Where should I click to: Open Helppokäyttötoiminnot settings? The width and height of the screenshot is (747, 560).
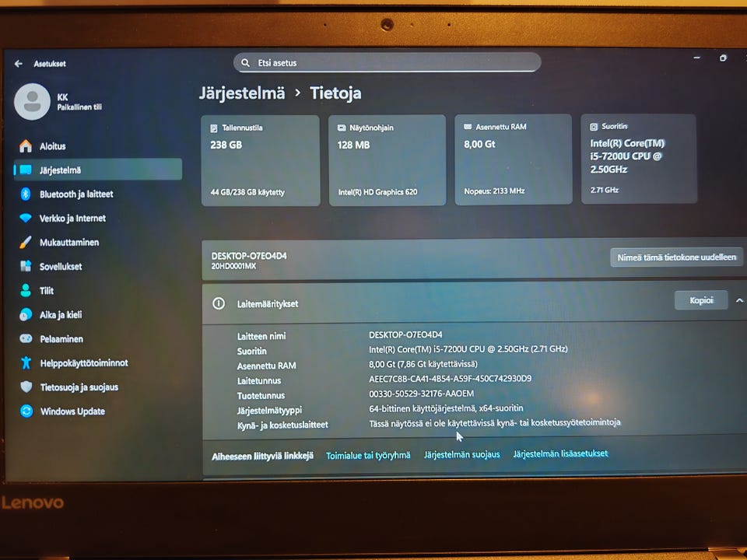pyautogui.click(x=98, y=363)
